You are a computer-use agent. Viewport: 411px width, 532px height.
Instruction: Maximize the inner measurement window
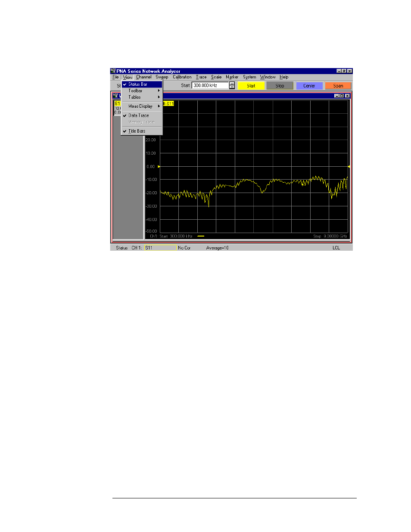[342, 96]
